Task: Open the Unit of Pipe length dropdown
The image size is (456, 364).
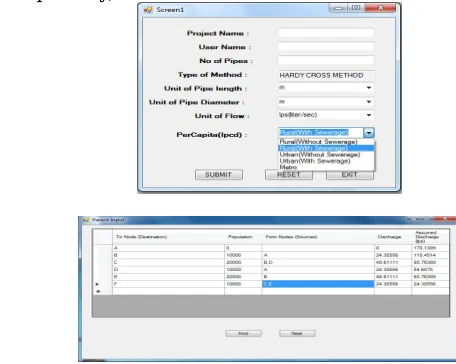Action: (369, 88)
